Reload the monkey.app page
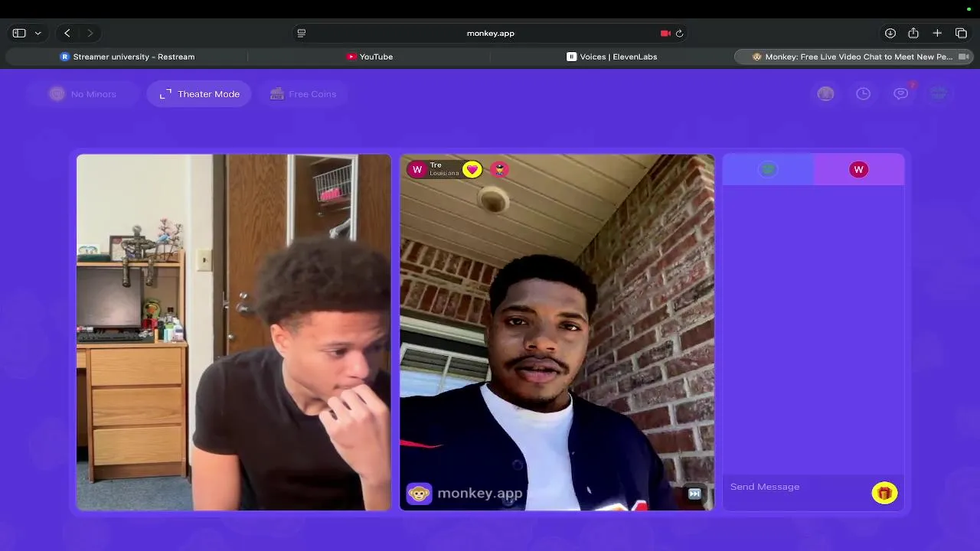 point(679,33)
